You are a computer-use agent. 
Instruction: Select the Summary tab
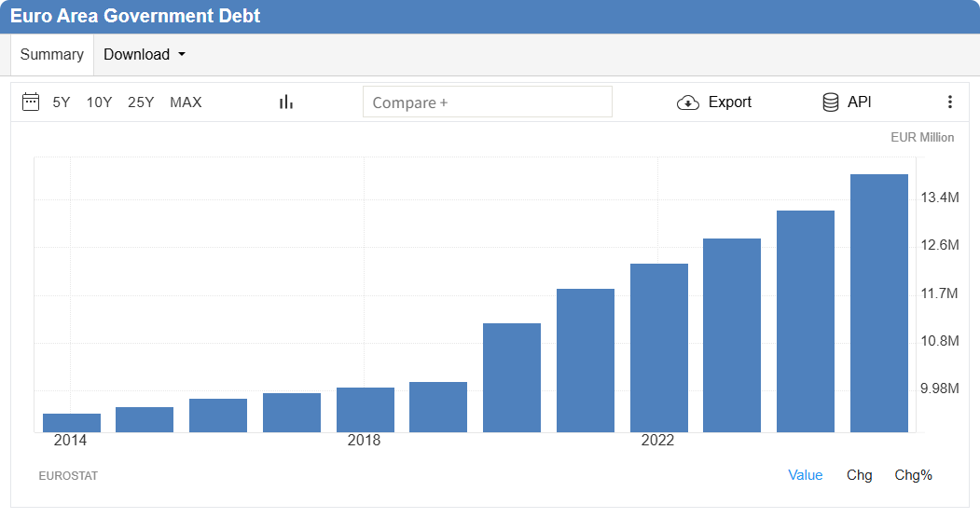pos(52,54)
